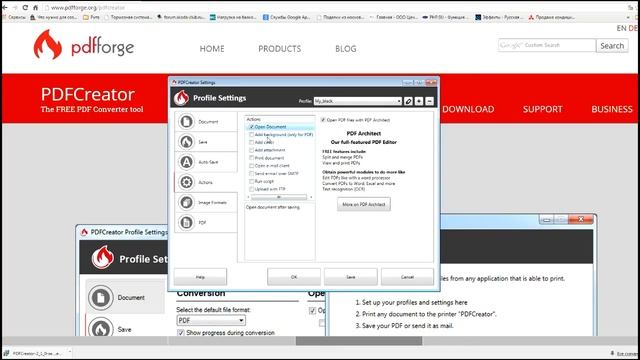Open the forum.skoda-club bookmark
This screenshot has width=640, height=360.
(x=181, y=17)
